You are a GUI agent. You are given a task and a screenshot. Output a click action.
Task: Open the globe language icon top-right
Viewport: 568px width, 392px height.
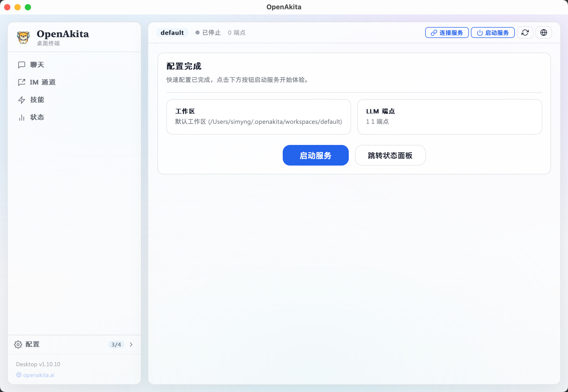(x=543, y=32)
